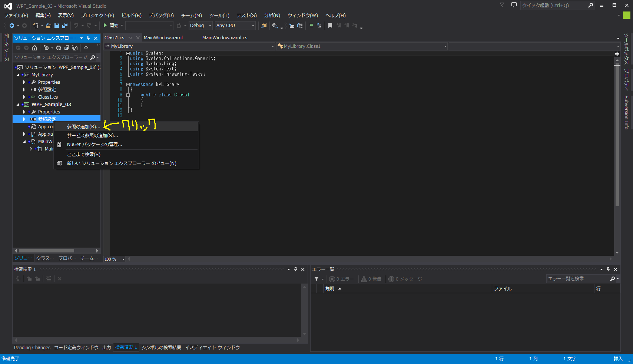This screenshot has height=364, width=633.
Task: Open ツール(T) menu
Action: click(219, 16)
